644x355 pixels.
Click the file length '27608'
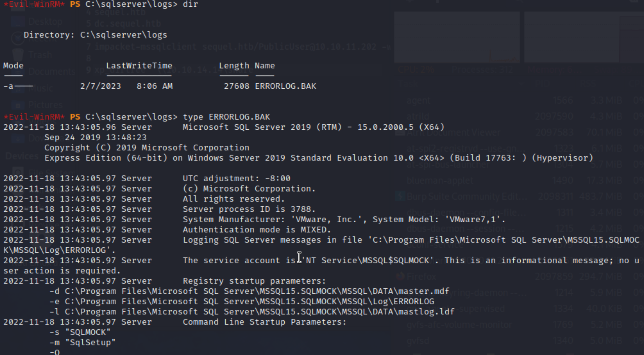236,86
